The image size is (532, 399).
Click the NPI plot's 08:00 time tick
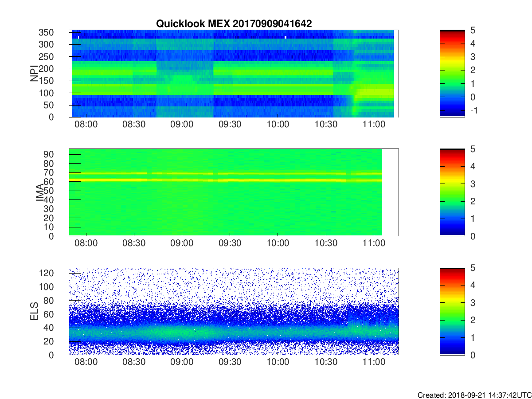tap(86, 125)
